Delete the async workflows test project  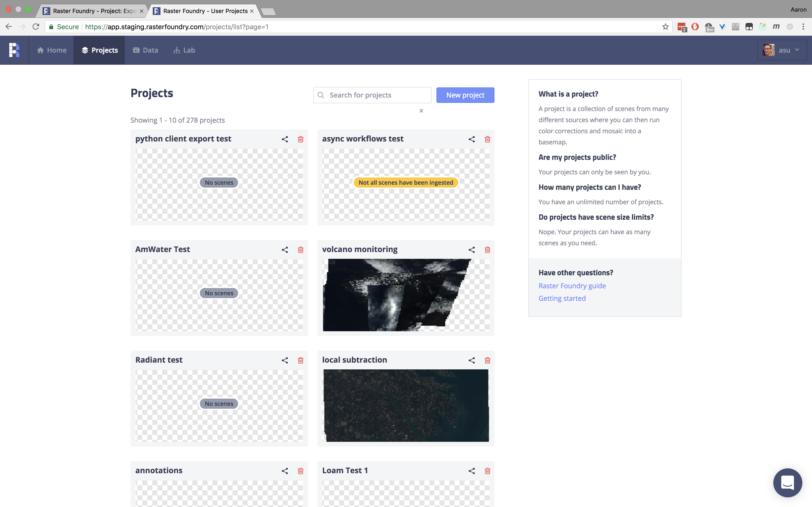(x=487, y=139)
